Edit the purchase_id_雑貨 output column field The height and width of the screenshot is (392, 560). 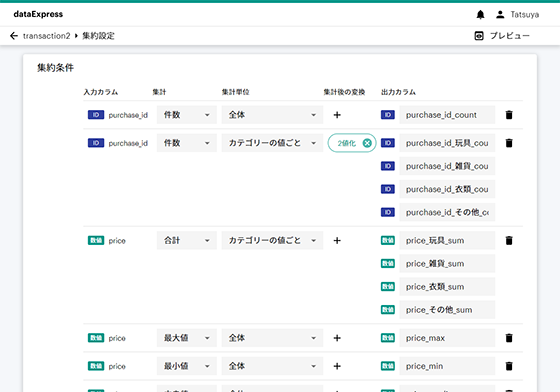pyautogui.click(x=447, y=166)
